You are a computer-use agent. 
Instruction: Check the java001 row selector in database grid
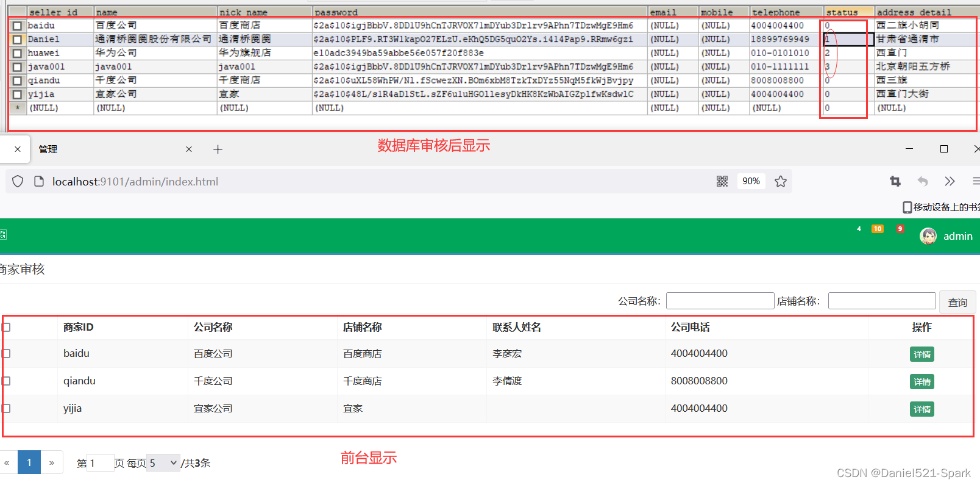click(17, 67)
